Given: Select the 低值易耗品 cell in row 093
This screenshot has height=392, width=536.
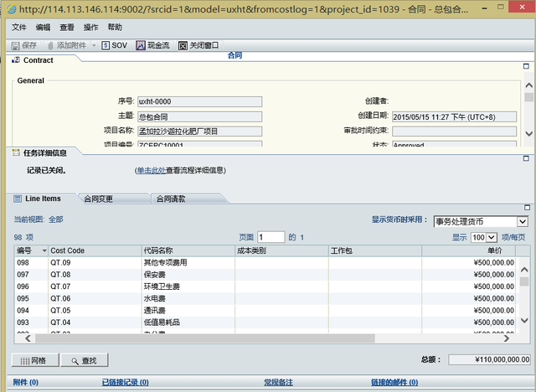Looking at the screenshot, I should [x=188, y=322].
